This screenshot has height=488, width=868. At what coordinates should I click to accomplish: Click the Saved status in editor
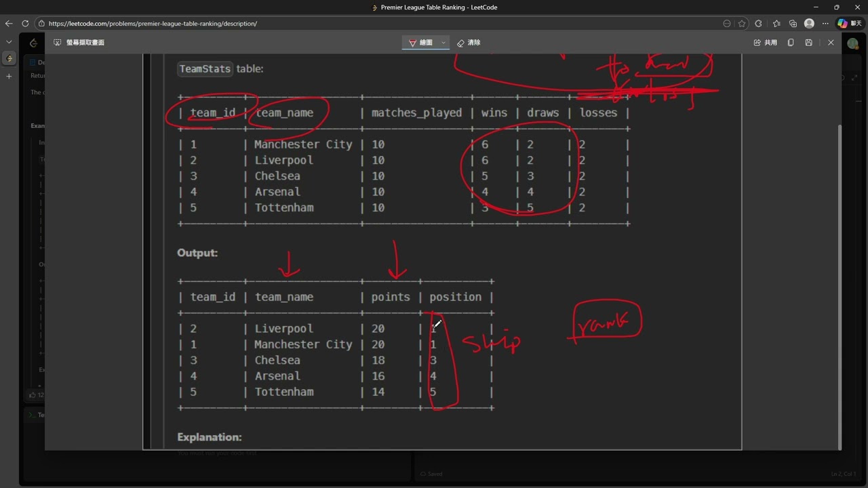pyautogui.click(x=431, y=474)
